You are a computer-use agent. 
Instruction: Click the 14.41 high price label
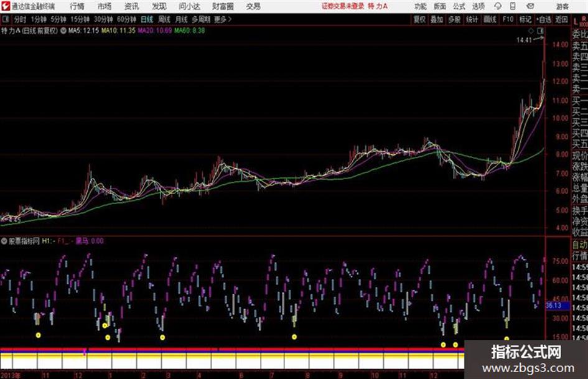pos(524,40)
